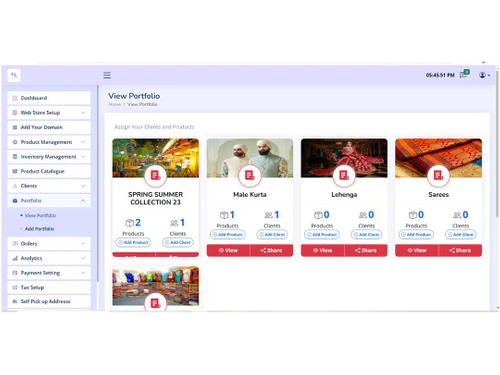Viewport: 500px width, 375px height.
Task: Click the Product Catalogue sidebar icon
Action: tap(15, 171)
